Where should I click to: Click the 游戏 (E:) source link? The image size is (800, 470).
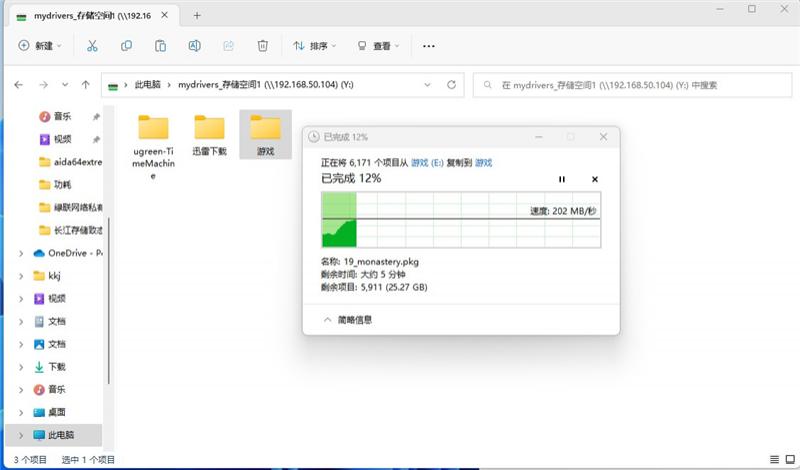427,163
